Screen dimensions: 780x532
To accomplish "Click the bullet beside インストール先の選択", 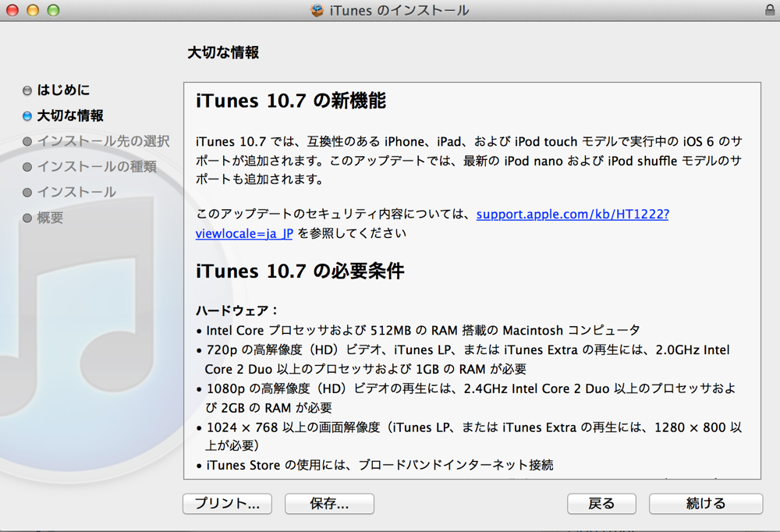I will [27, 141].
